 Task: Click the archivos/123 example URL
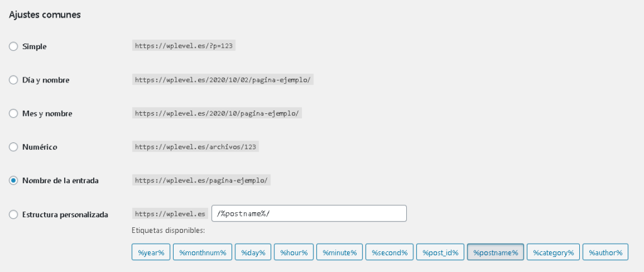196,147
